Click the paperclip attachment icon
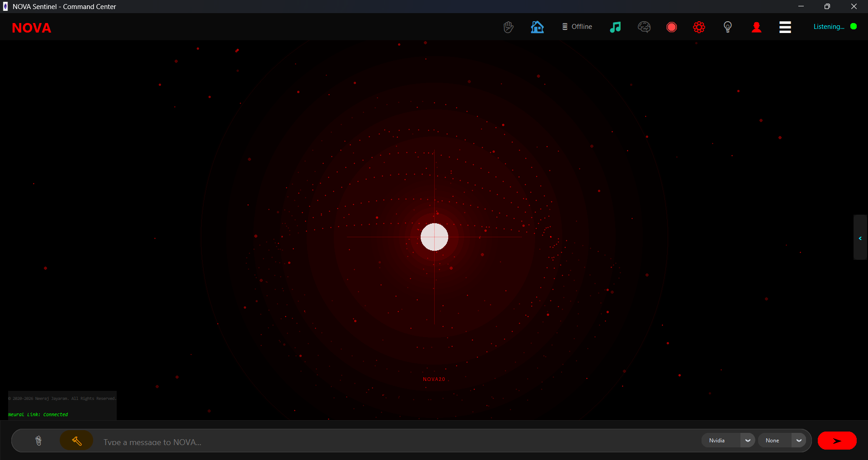Image resolution: width=868 pixels, height=460 pixels. coord(38,441)
